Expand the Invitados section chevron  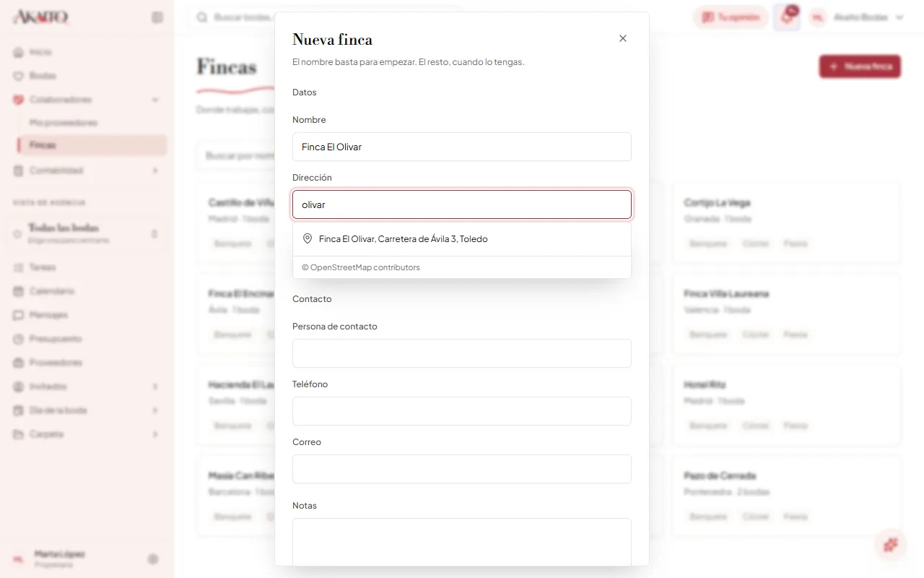[x=155, y=387]
